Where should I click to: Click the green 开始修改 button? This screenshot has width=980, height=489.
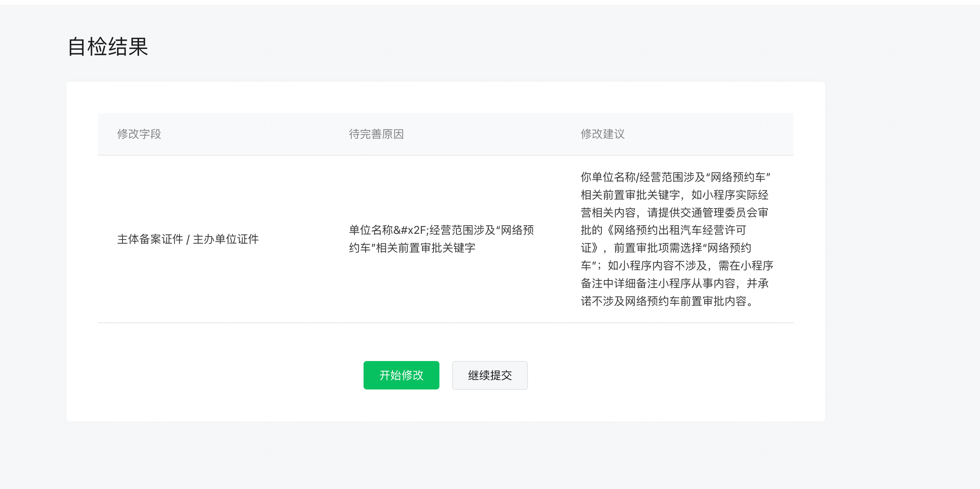(401, 375)
